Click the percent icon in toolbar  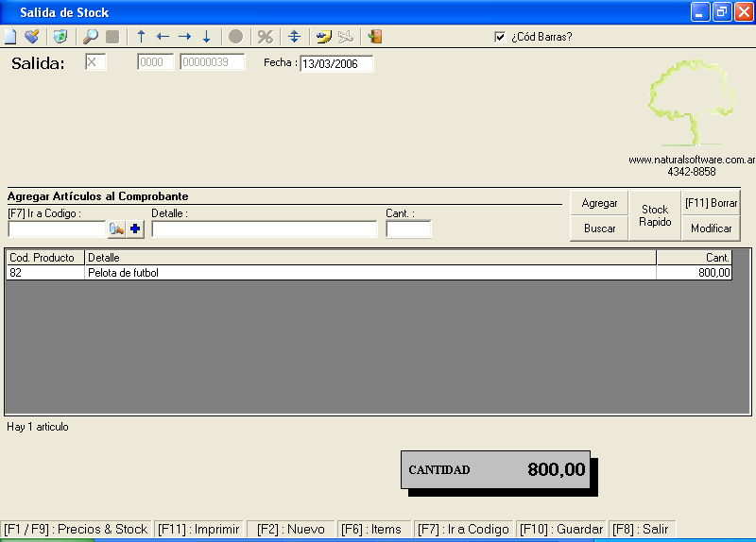click(x=266, y=37)
